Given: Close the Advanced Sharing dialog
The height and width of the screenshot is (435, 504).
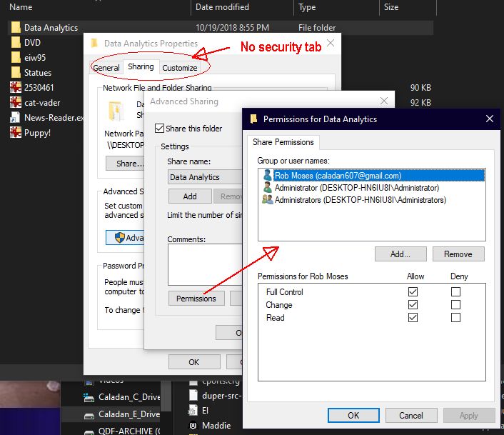Looking at the screenshot, I should [384, 101].
